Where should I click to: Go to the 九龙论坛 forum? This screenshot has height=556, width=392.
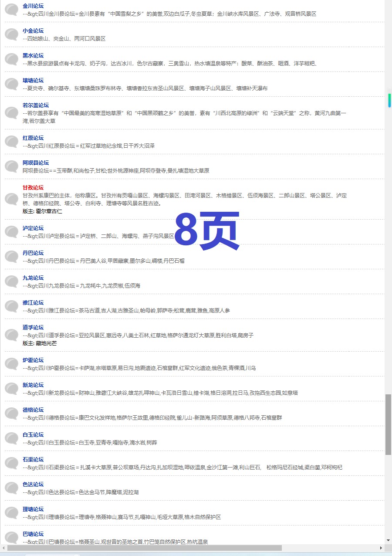33,278
